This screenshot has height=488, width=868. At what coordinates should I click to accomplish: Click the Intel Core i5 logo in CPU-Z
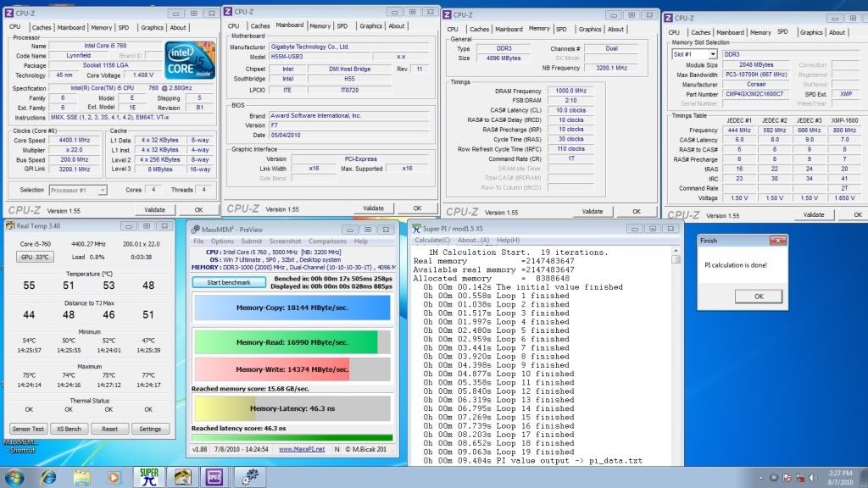point(189,60)
